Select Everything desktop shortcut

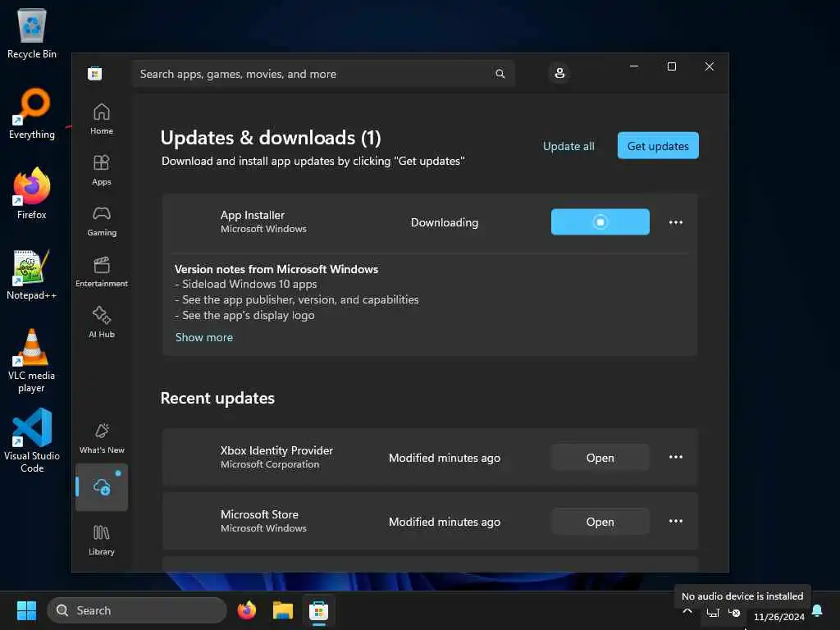pos(32,113)
